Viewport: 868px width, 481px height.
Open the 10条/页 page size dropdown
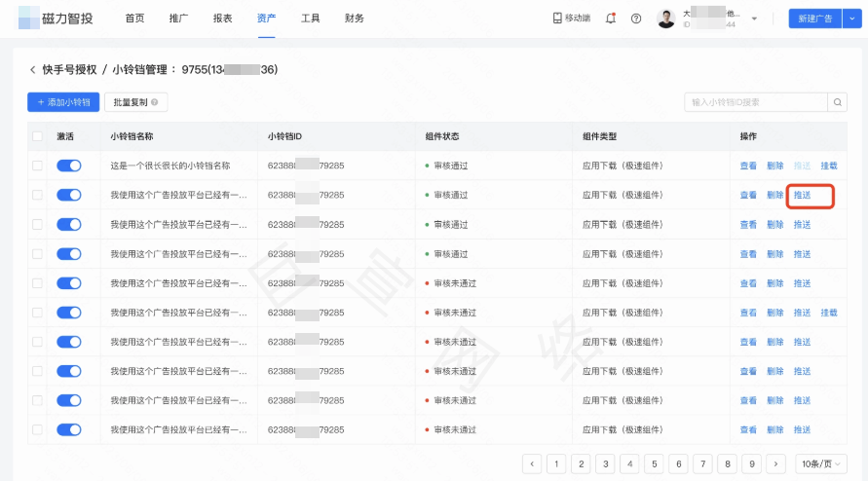click(820, 463)
